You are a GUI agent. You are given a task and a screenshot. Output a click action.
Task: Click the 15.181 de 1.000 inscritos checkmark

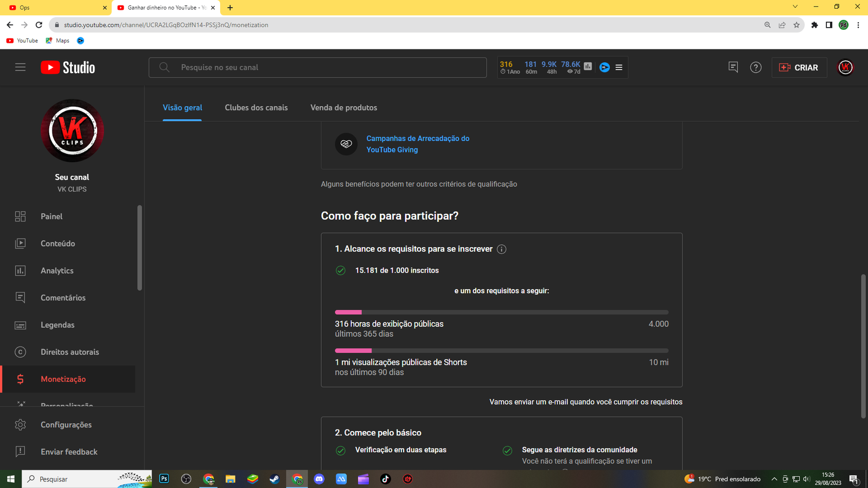click(341, 271)
